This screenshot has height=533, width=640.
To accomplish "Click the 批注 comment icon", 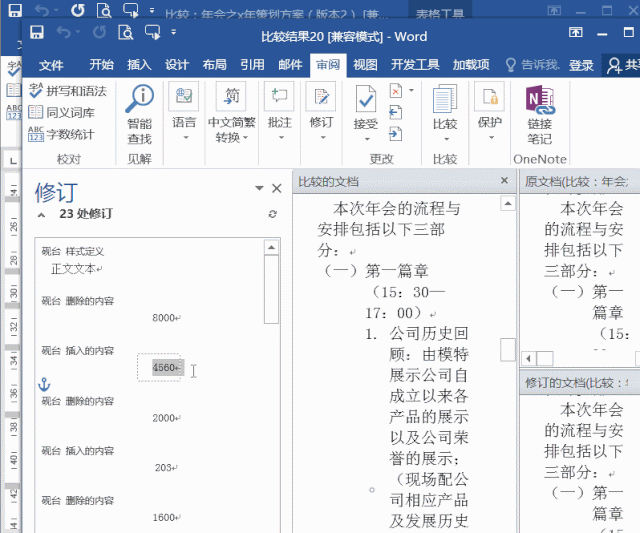I will point(279,96).
